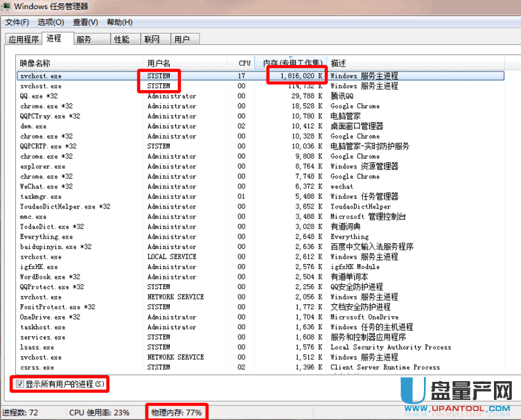Select the taskhost.exe process
The height and width of the screenshot is (420, 521).
[260, 327]
